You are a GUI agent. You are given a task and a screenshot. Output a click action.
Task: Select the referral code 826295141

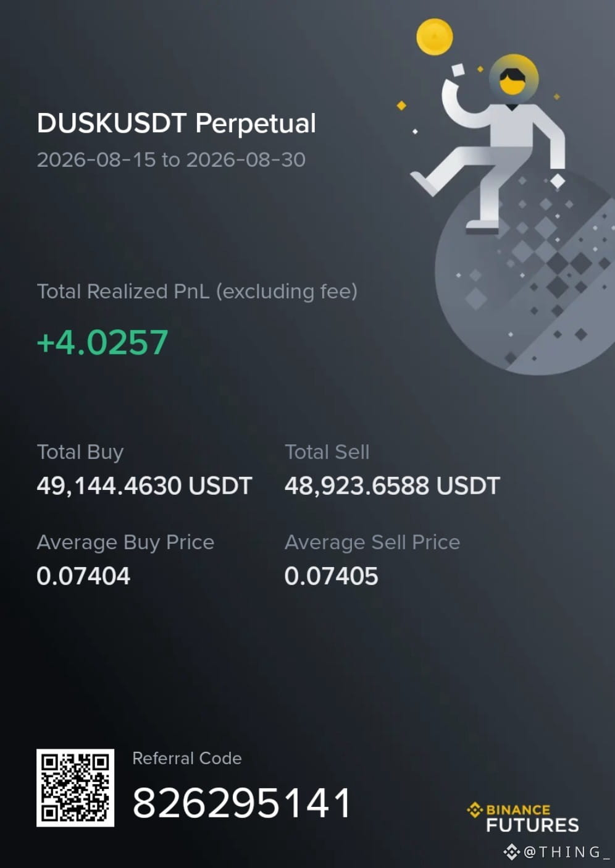point(242,803)
